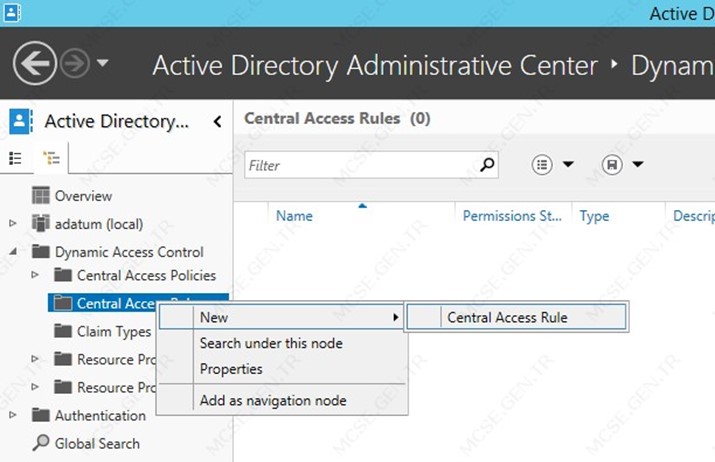Open the save query dropdown arrow
Image resolution: width=715 pixels, height=462 pixels.
638,164
